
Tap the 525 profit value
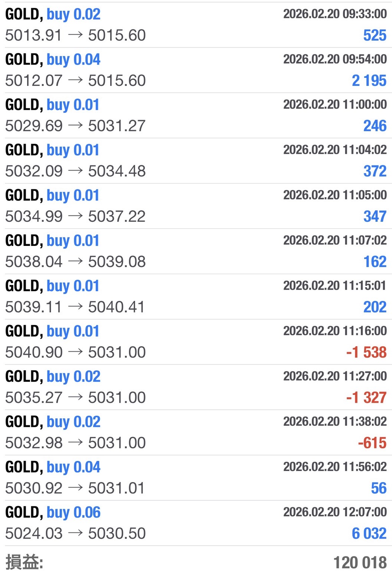click(x=375, y=36)
